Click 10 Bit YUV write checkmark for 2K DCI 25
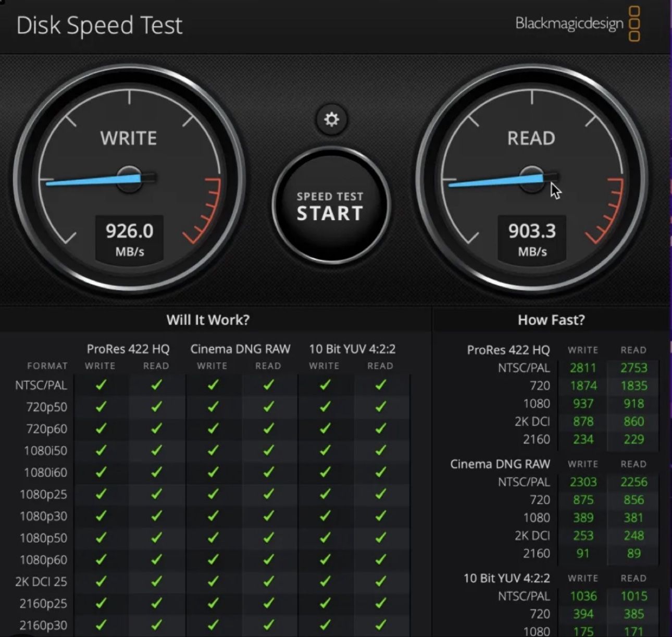Screen dimensions: 672x637 [x=325, y=581]
